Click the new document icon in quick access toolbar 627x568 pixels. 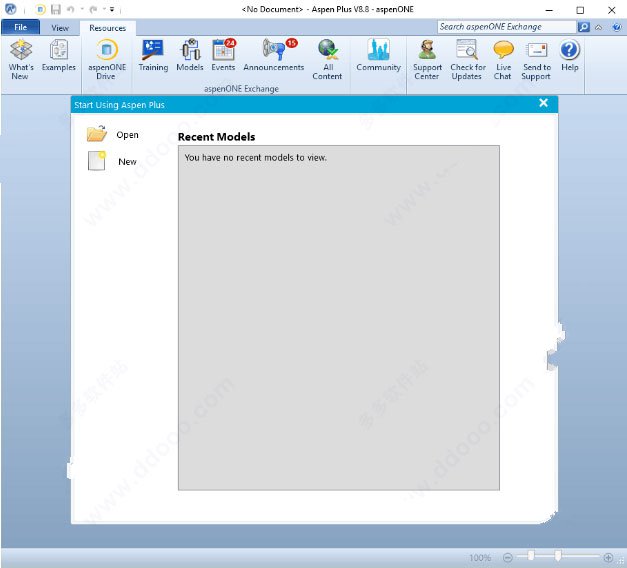tap(40, 9)
